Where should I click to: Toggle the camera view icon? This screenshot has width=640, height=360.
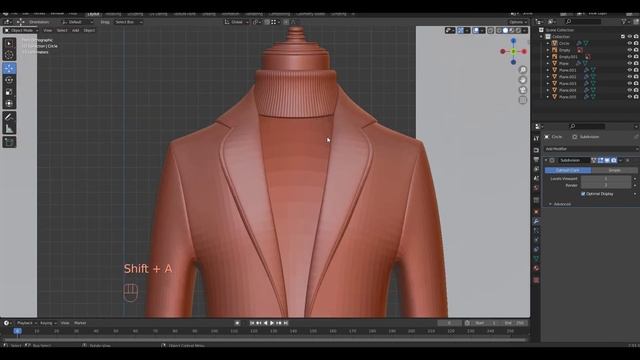(522, 90)
